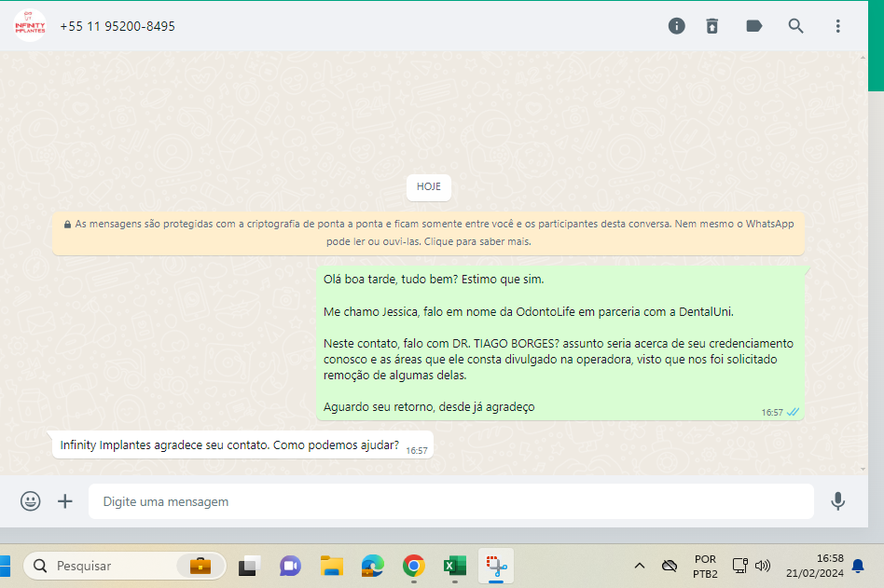Open the emoji picker
The height and width of the screenshot is (588, 884).
click(31, 500)
